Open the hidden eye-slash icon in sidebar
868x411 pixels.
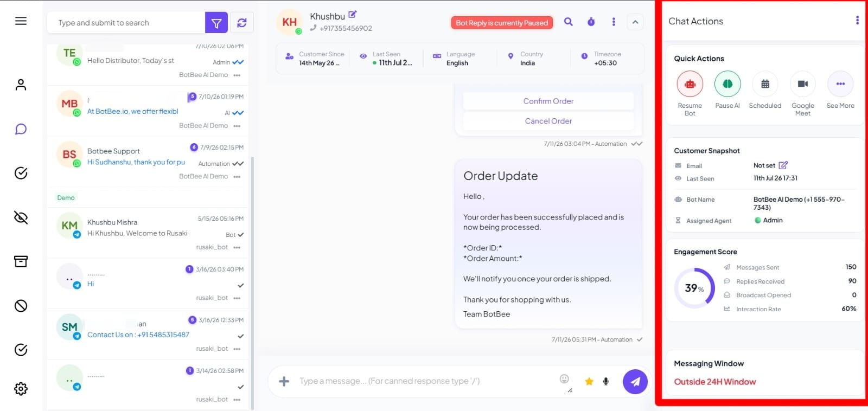coord(21,217)
